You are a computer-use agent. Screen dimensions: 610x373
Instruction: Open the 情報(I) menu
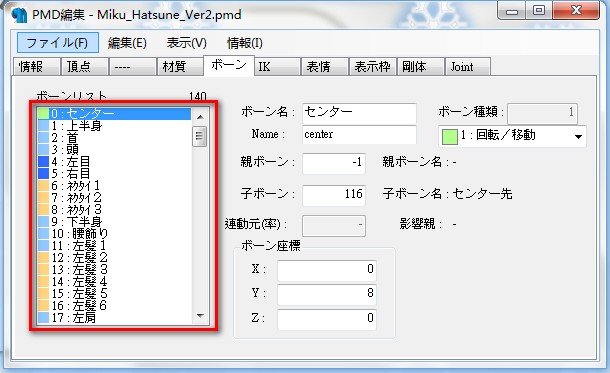coord(245,43)
